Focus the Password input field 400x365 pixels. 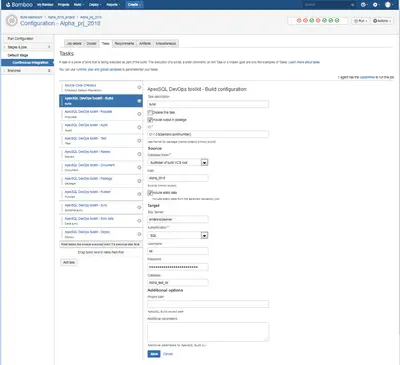point(178,267)
